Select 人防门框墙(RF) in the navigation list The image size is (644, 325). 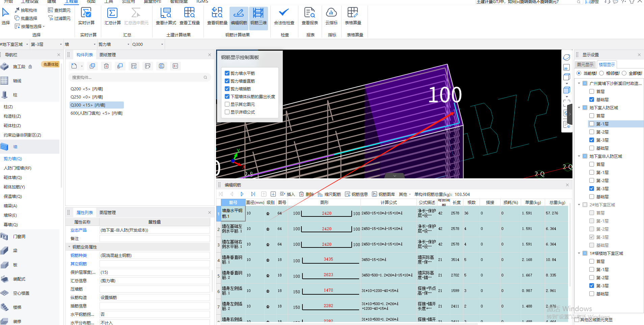click(18, 168)
